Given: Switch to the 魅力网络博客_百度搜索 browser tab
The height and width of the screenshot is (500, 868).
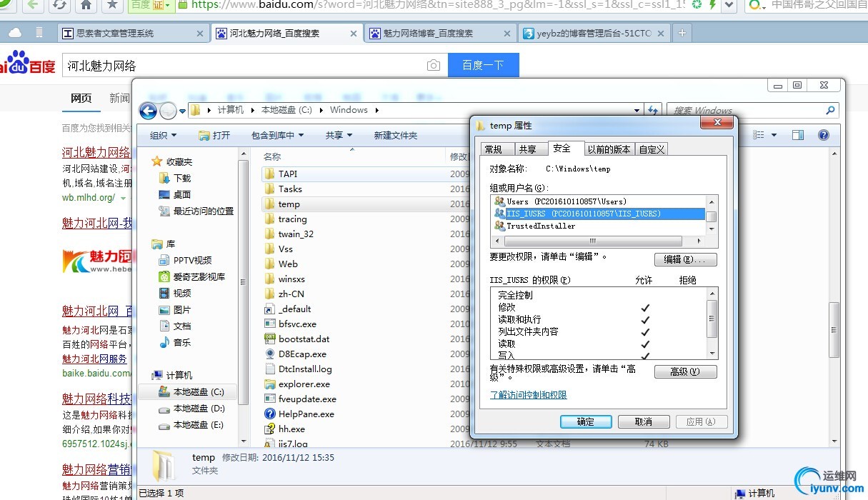Looking at the screenshot, I should coord(442,33).
